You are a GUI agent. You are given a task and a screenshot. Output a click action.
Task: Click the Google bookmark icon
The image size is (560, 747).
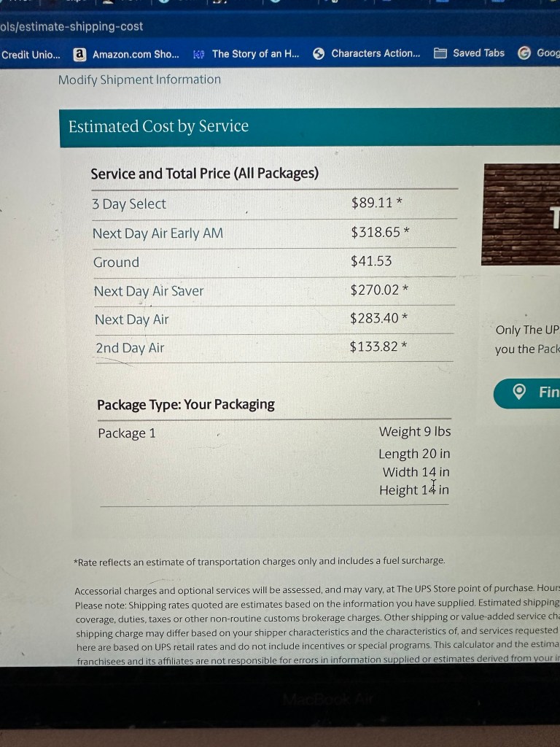524,53
